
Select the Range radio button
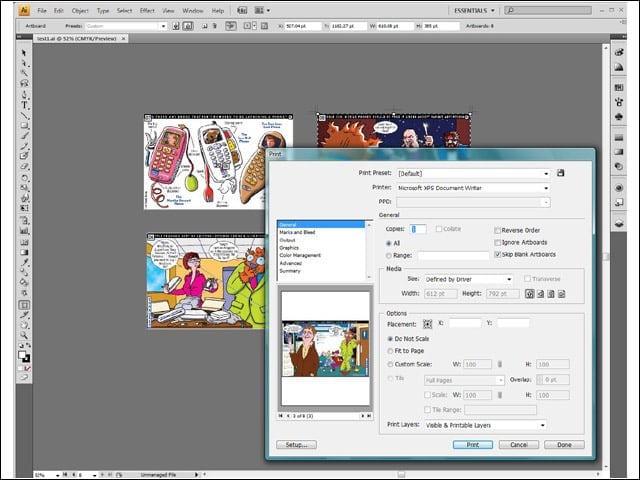pos(389,256)
